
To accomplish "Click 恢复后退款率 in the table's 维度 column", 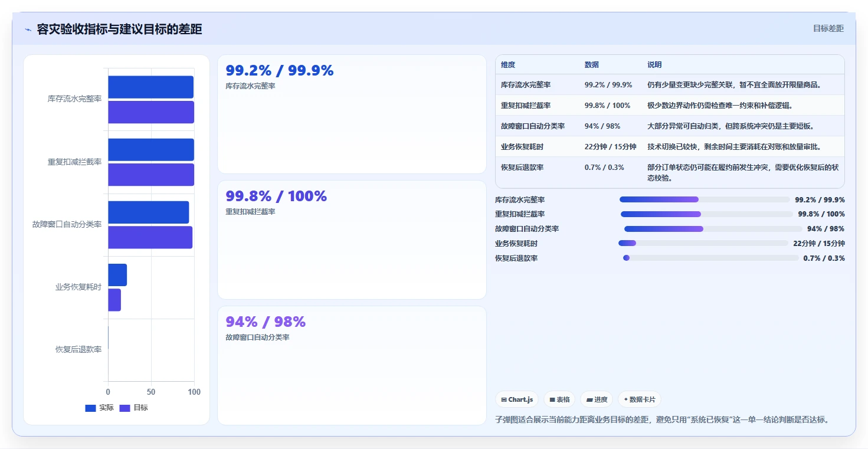I will tap(522, 168).
